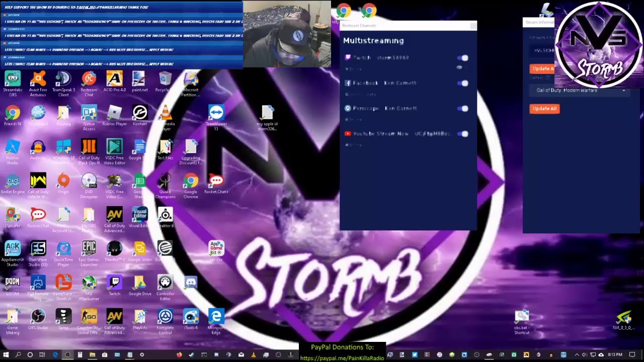Open the Audacity desktop icon

[38, 150]
